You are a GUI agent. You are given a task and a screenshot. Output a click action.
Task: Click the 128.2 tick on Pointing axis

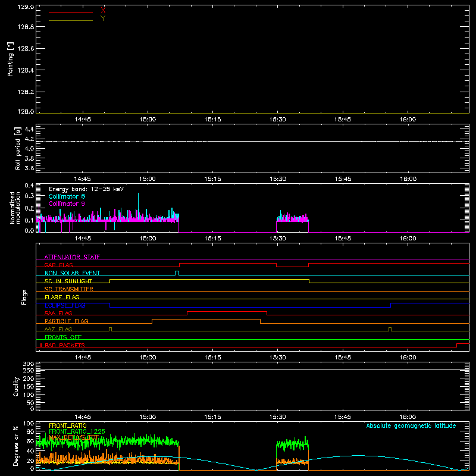tap(26, 92)
